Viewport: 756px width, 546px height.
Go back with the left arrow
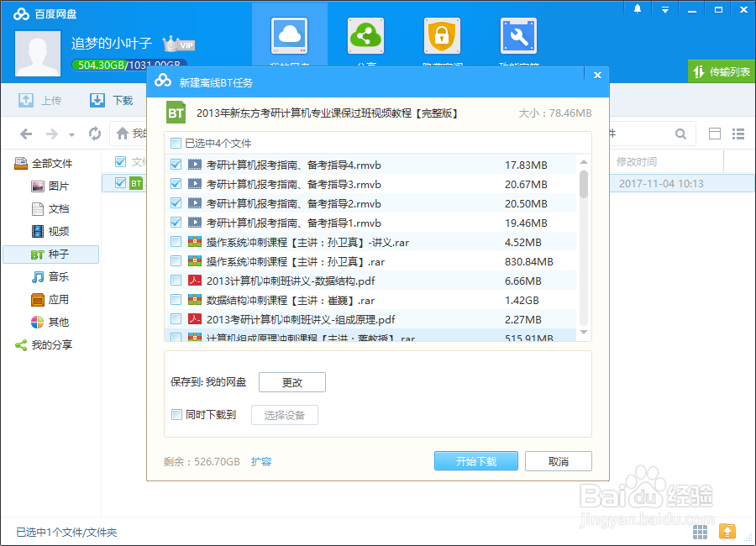pyautogui.click(x=26, y=134)
